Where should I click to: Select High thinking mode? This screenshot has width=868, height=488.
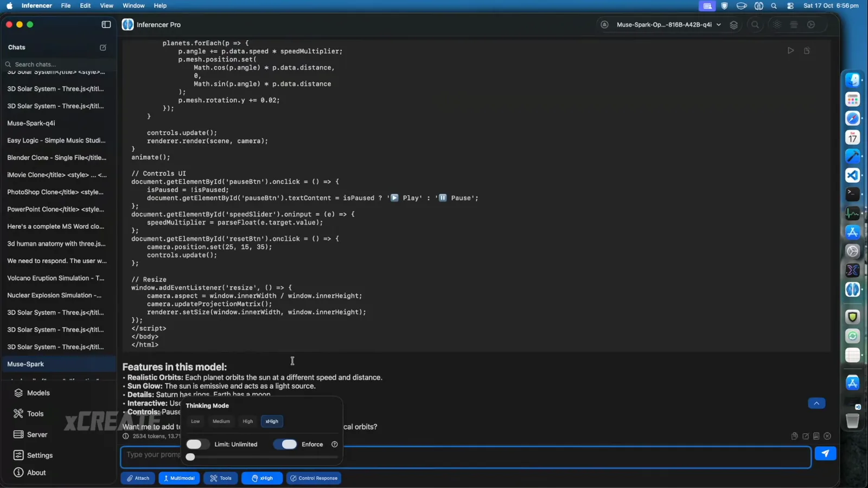(248, 421)
